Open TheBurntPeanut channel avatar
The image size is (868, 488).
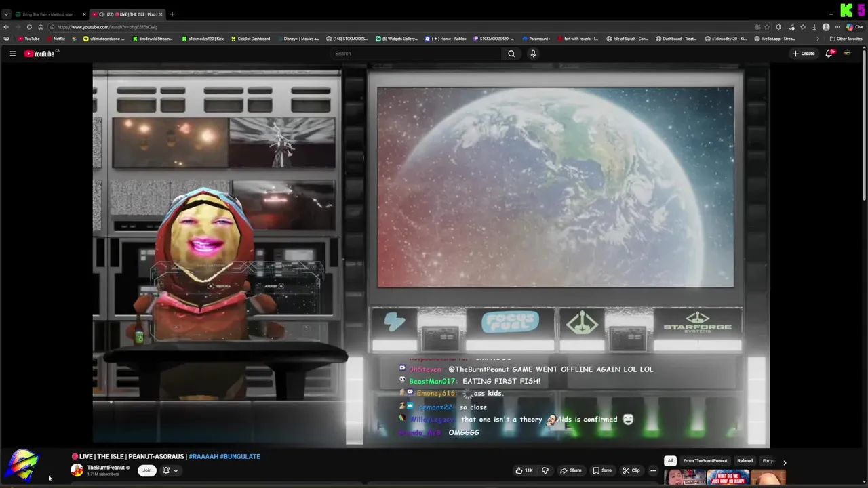(x=77, y=470)
